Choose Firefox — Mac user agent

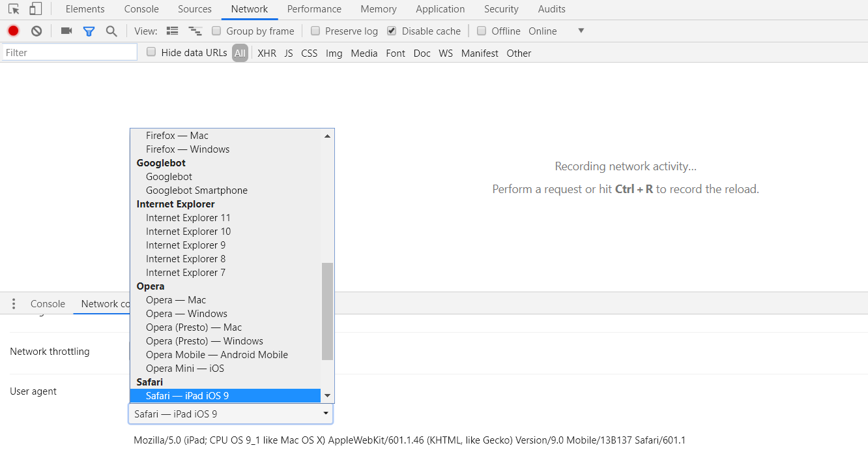(x=225, y=136)
